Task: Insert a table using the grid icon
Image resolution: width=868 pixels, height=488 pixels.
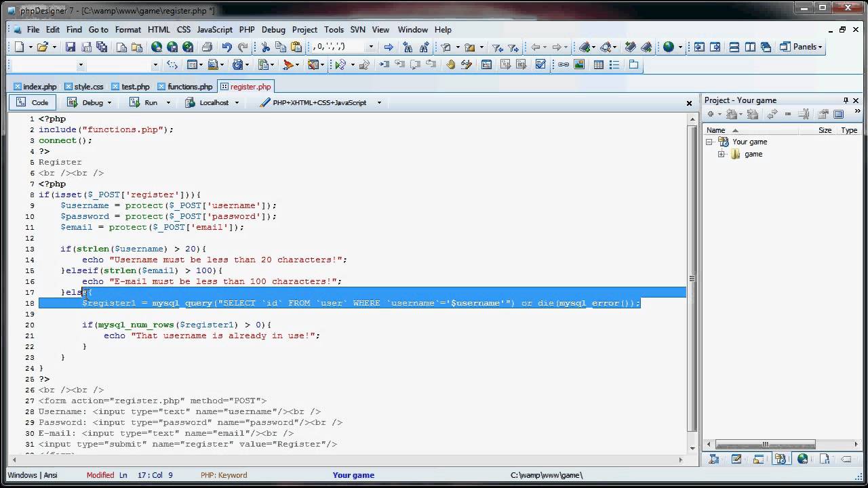Action: coord(599,64)
